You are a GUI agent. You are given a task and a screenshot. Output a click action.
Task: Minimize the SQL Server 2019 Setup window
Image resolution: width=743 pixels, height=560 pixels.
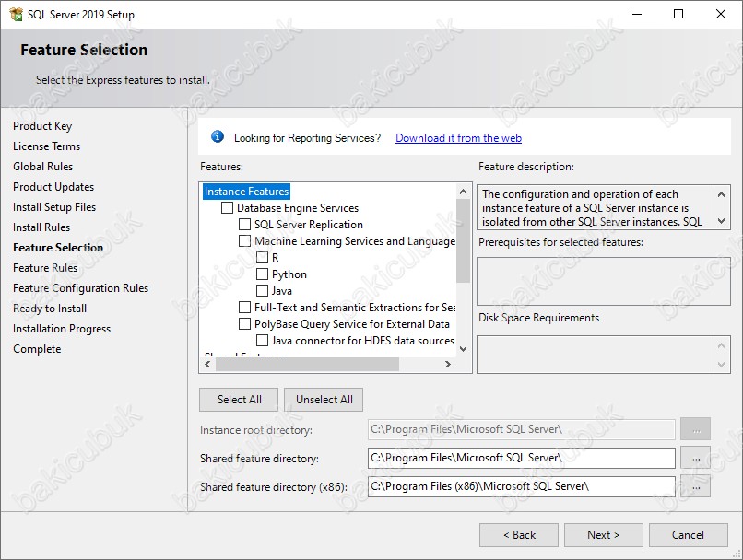click(637, 14)
